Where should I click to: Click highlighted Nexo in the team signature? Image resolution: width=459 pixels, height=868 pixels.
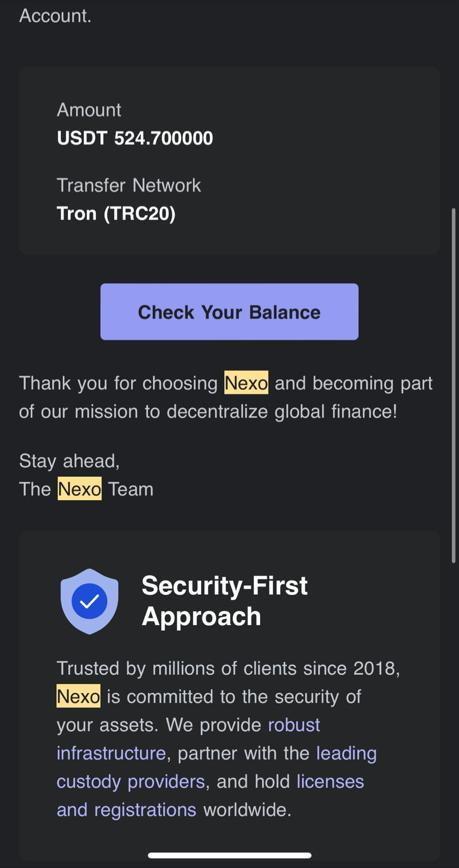[x=79, y=489]
